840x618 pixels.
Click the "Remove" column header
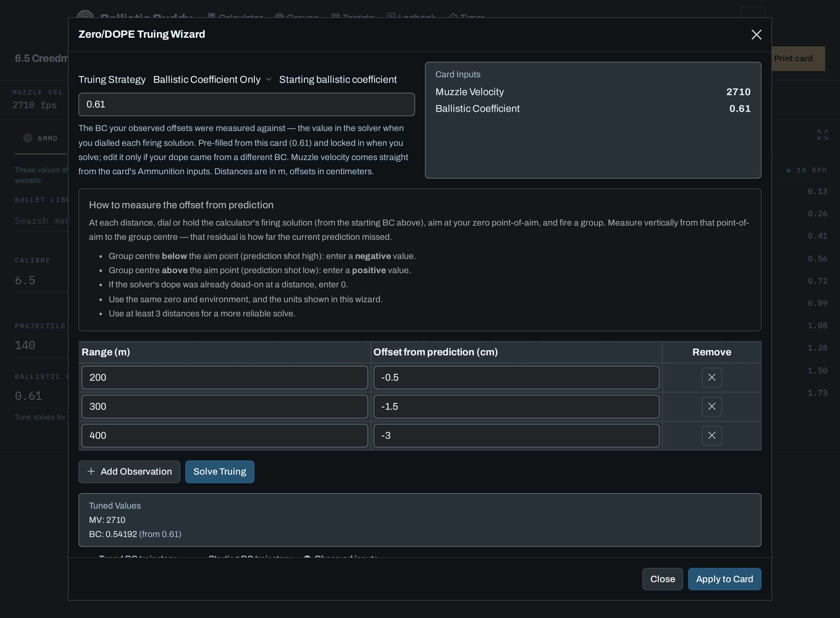712,352
